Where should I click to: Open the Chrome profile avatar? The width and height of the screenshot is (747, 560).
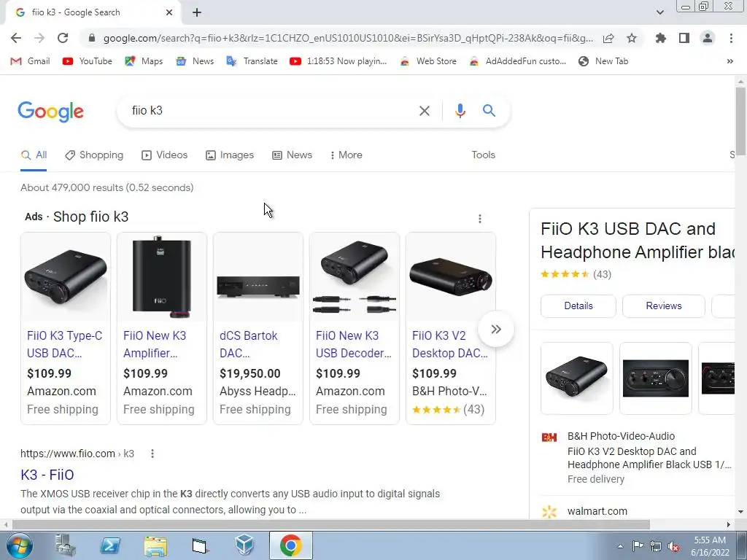coord(708,38)
